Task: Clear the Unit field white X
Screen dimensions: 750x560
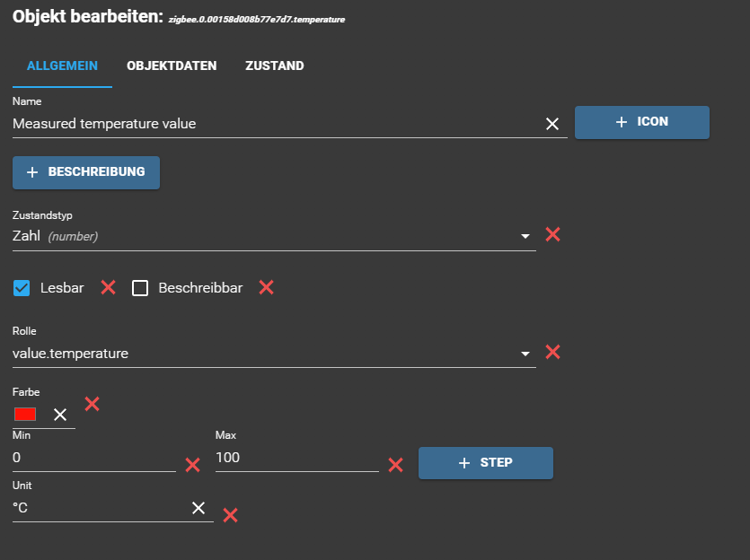Action: pos(199,508)
